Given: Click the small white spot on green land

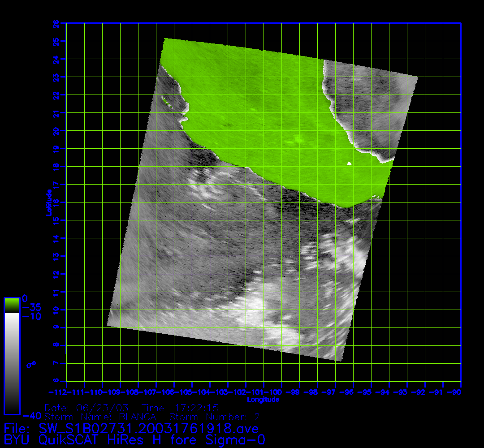Looking at the screenshot, I should (350, 164).
